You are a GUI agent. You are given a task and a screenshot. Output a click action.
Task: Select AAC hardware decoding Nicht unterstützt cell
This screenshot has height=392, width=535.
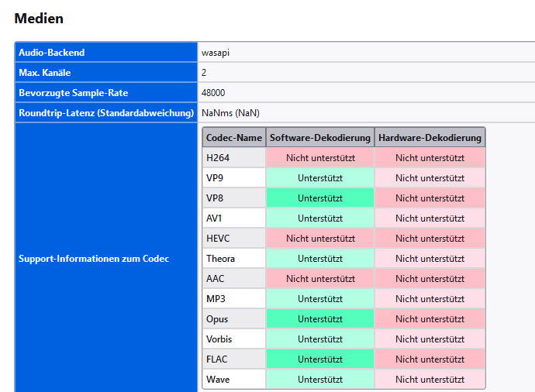430,279
